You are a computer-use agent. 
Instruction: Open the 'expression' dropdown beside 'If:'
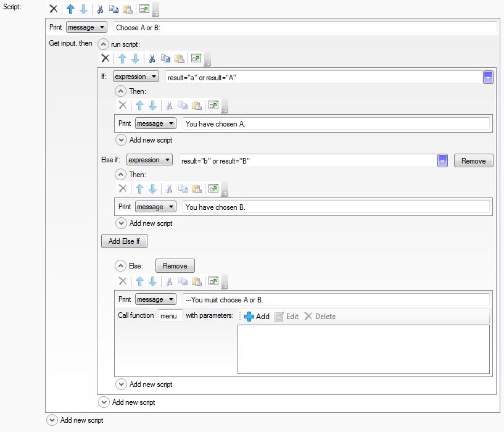pos(135,77)
